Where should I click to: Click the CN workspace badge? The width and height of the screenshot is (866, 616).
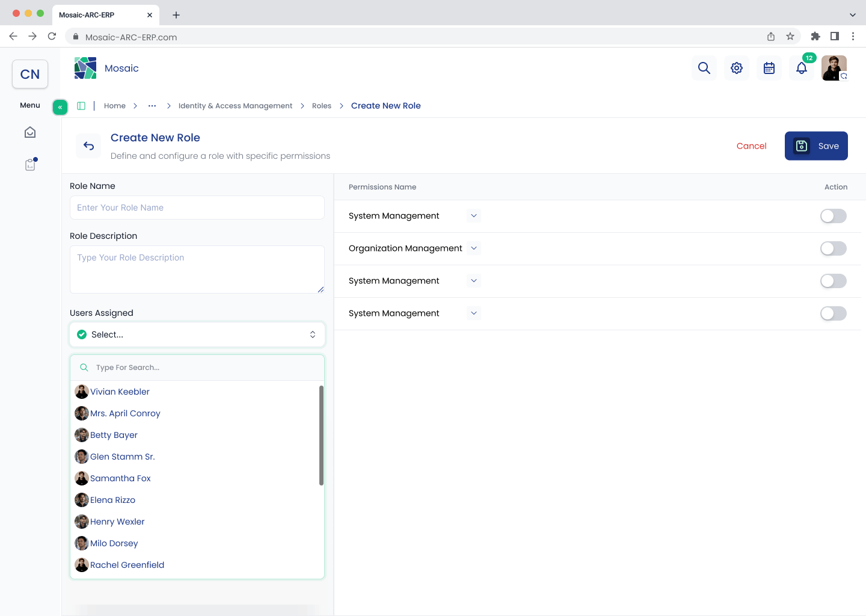(30, 74)
